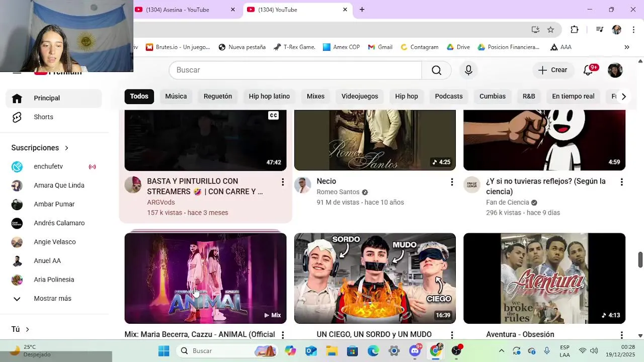Play the ANIMAL mix thumbnail
Viewport: 644px width, 362px height.
(x=205, y=278)
